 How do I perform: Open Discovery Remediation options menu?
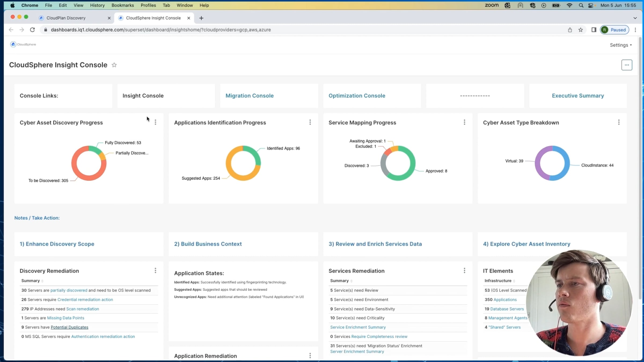click(x=155, y=271)
